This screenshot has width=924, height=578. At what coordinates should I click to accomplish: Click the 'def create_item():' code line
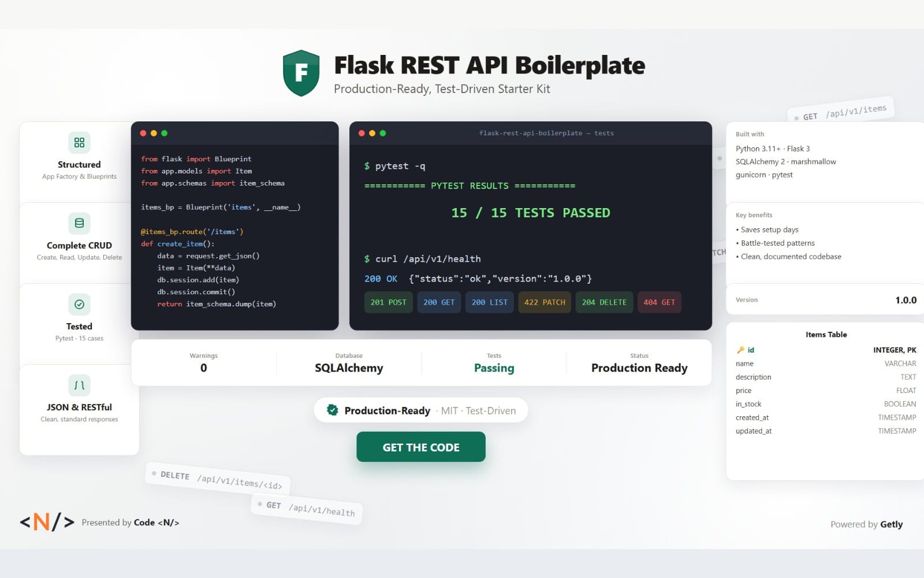pos(177,244)
